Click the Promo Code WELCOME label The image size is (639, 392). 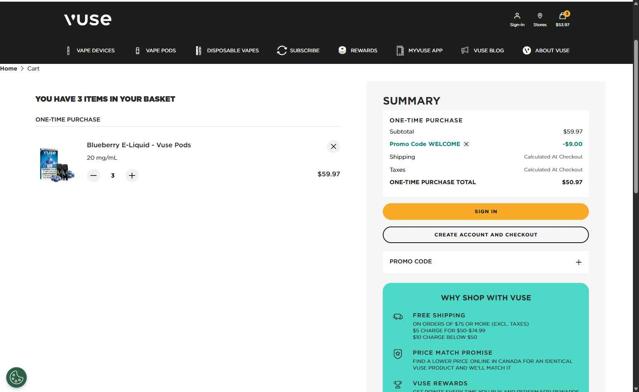pos(425,144)
